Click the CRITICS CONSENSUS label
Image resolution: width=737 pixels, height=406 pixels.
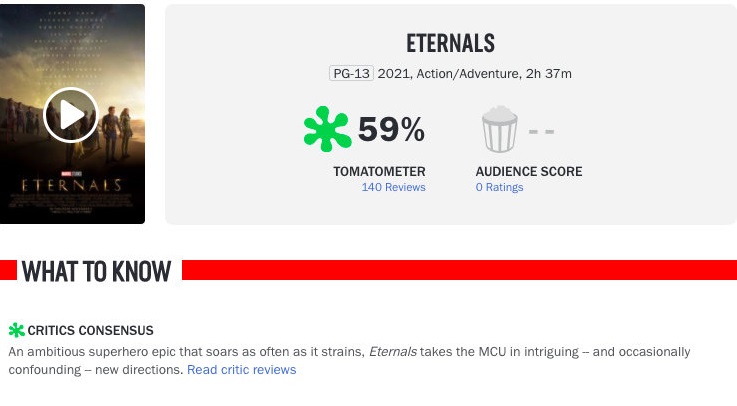[x=90, y=330]
